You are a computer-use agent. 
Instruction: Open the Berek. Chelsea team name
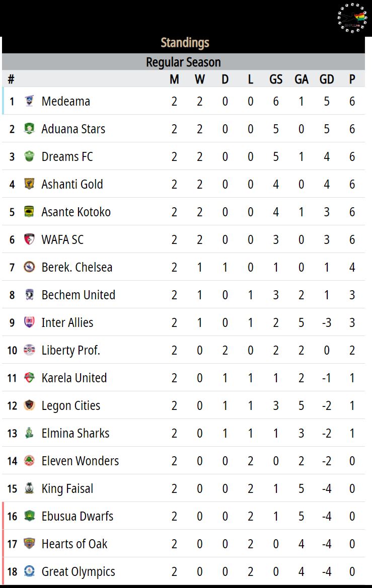tap(77, 268)
